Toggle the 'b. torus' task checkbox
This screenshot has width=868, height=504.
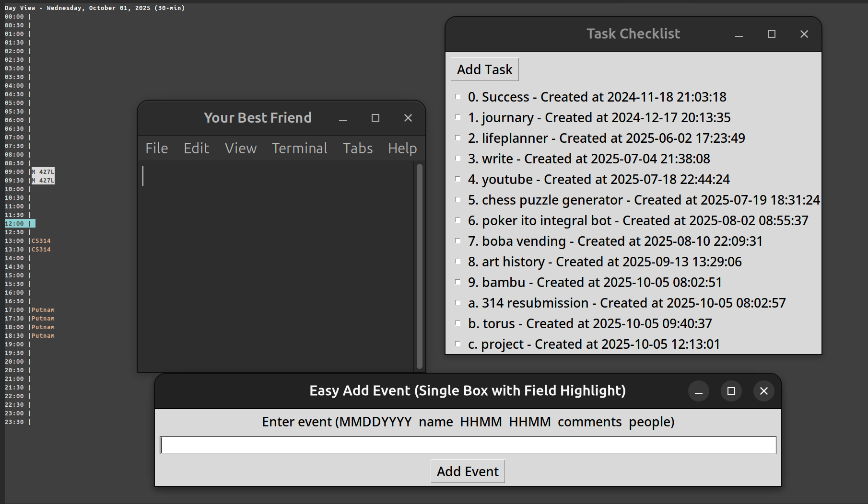458,323
